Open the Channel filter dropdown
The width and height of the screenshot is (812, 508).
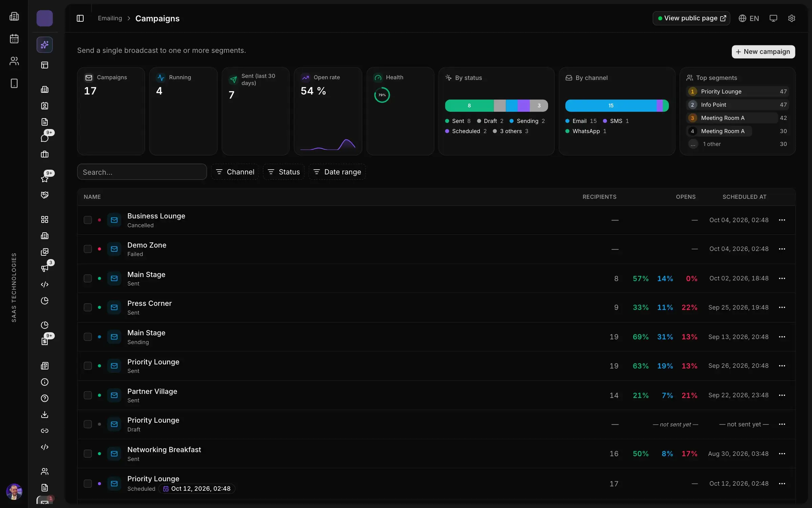pos(235,172)
